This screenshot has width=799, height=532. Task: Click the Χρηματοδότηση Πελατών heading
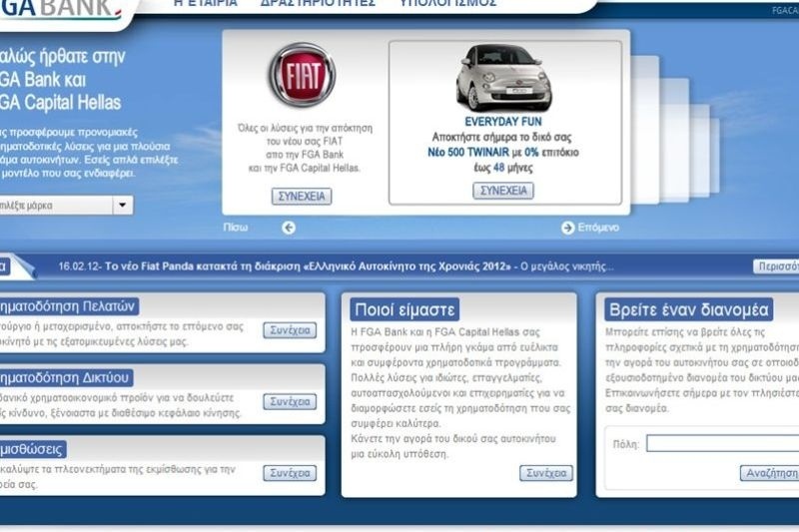(69, 306)
